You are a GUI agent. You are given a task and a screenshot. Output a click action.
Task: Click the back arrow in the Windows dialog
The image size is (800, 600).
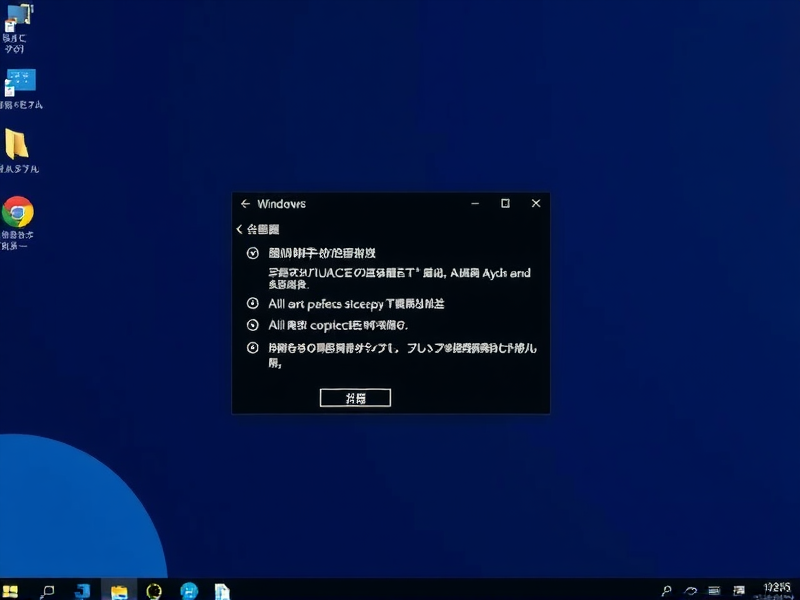click(246, 203)
